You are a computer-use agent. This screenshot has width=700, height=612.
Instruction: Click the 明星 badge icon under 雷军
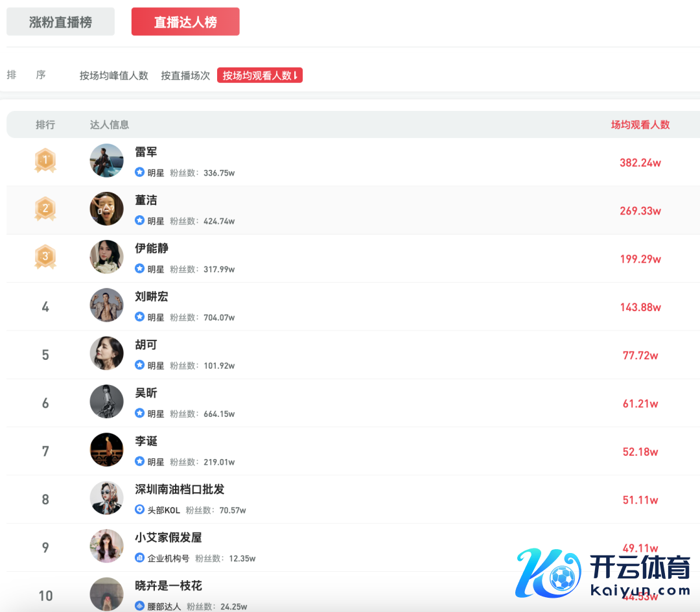[x=139, y=172]
